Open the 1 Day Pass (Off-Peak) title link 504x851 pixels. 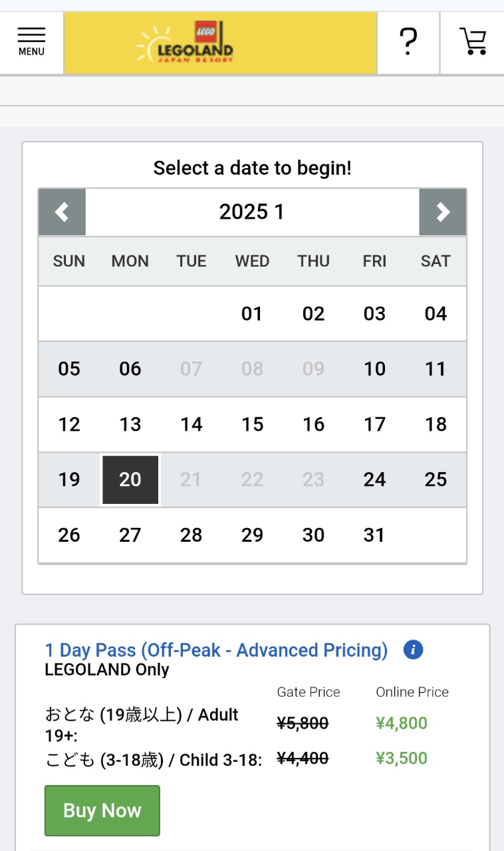click(x=216, y=650)
